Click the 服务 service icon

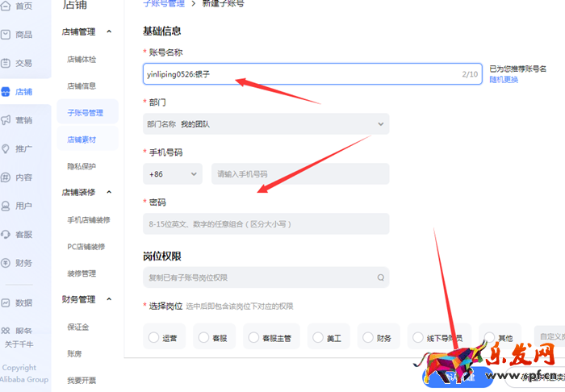(6, 331)
